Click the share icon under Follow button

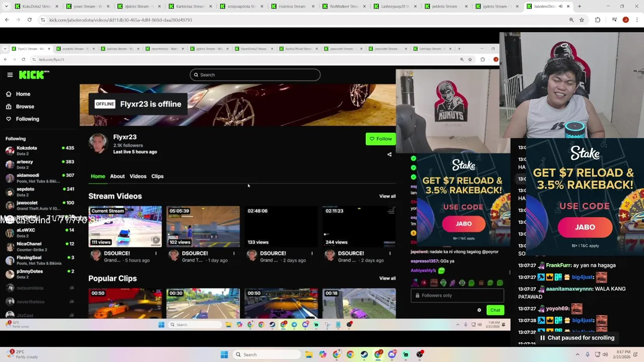389,155
